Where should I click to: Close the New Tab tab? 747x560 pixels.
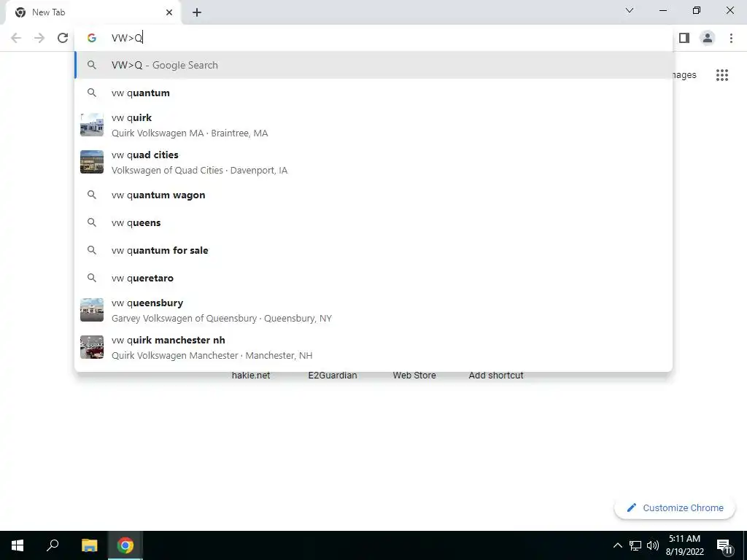point(169,12)
